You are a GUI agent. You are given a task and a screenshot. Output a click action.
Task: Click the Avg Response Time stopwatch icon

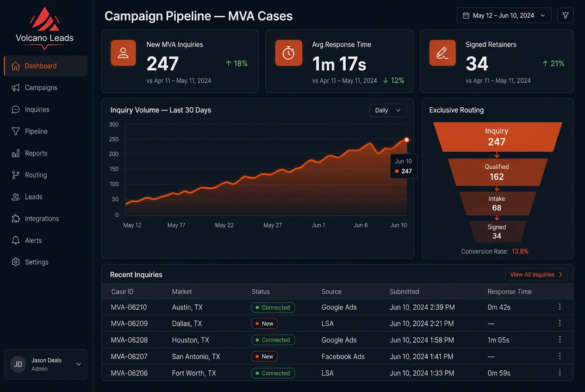(x=288, y=53)
